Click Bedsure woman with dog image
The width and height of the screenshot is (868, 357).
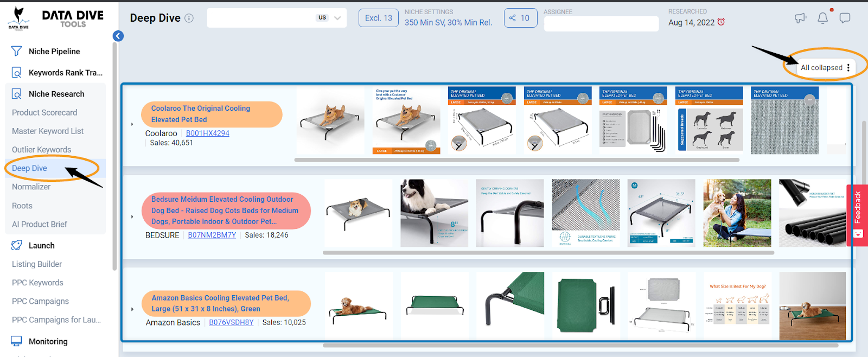click(737, 213)
